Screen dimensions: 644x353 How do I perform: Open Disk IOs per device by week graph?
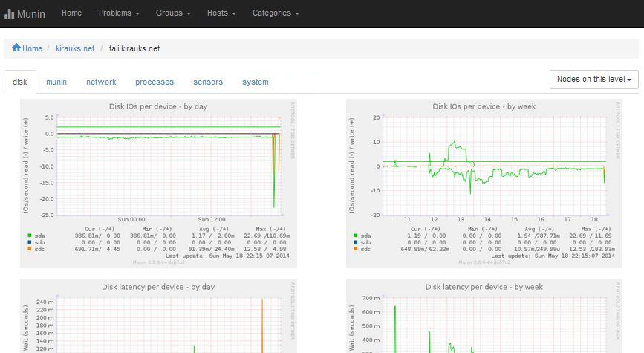click(x=484, y=182)
